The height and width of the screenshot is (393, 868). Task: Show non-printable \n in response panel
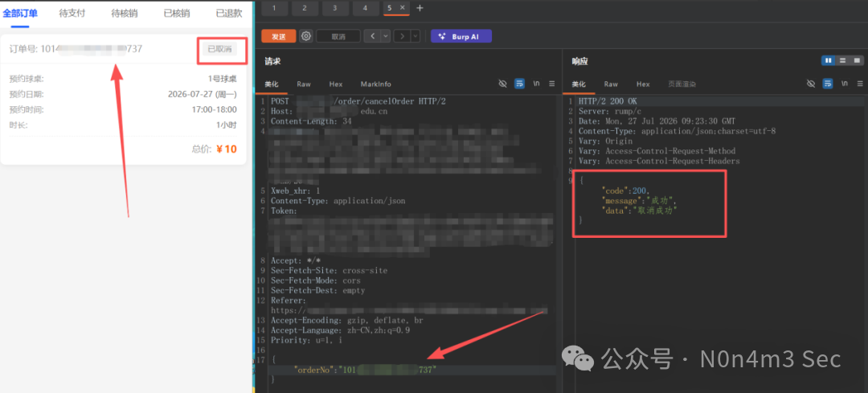tap(844, 84)
